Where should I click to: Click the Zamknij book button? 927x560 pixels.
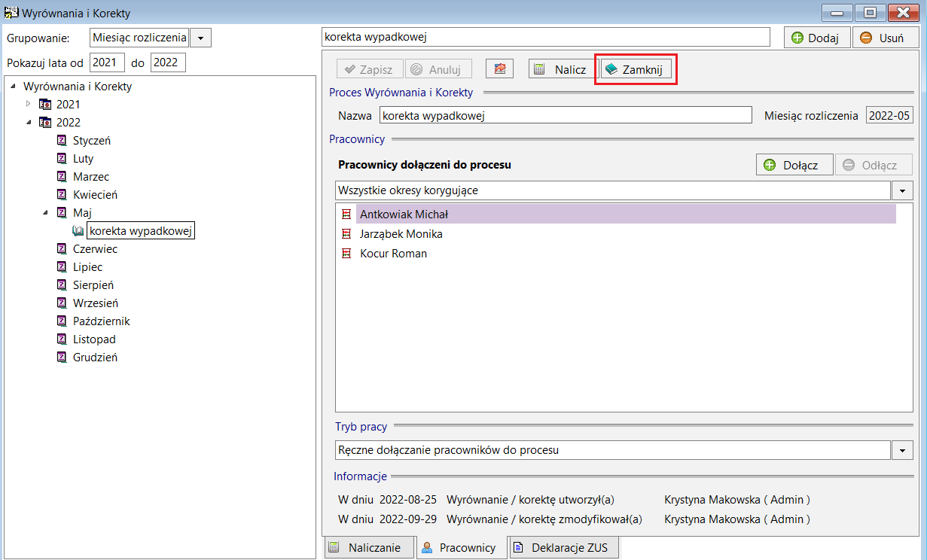[x=636, y=69]
